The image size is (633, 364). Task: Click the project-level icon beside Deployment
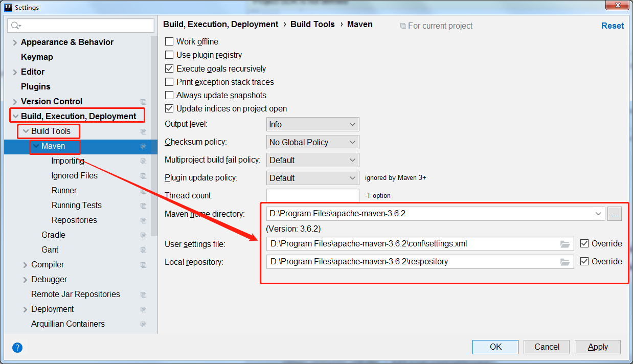[143, 309]
